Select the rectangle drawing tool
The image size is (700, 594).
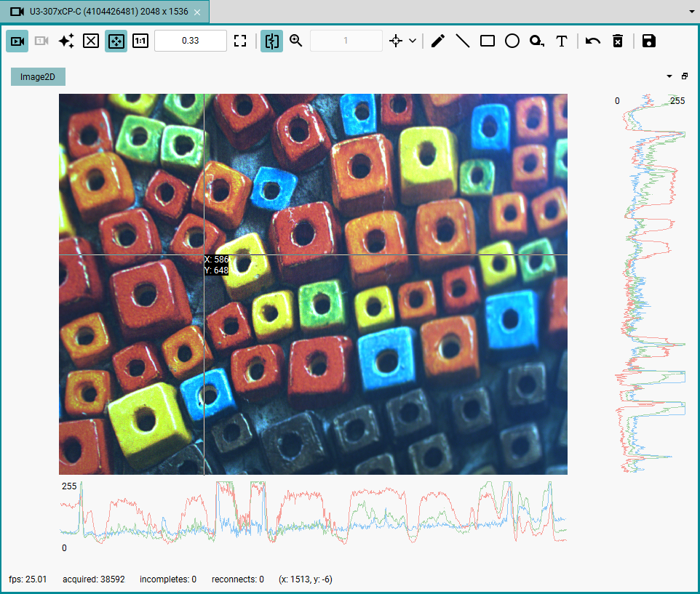click(x=488, y=41)
